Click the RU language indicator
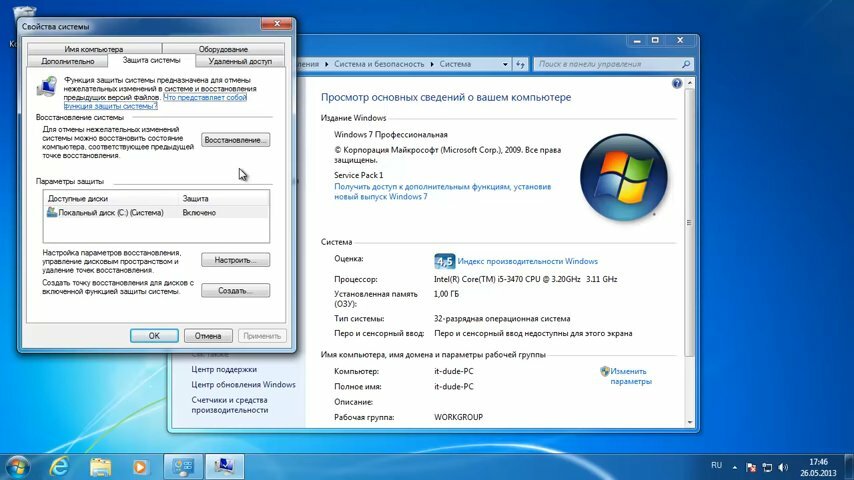854x480 pixels. [x=717, y=465]
